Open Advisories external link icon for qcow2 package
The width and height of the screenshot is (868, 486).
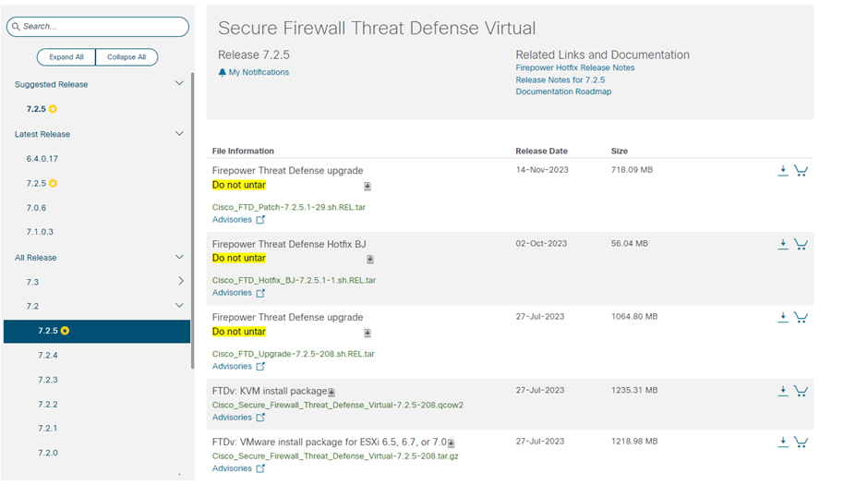[260, 418]
